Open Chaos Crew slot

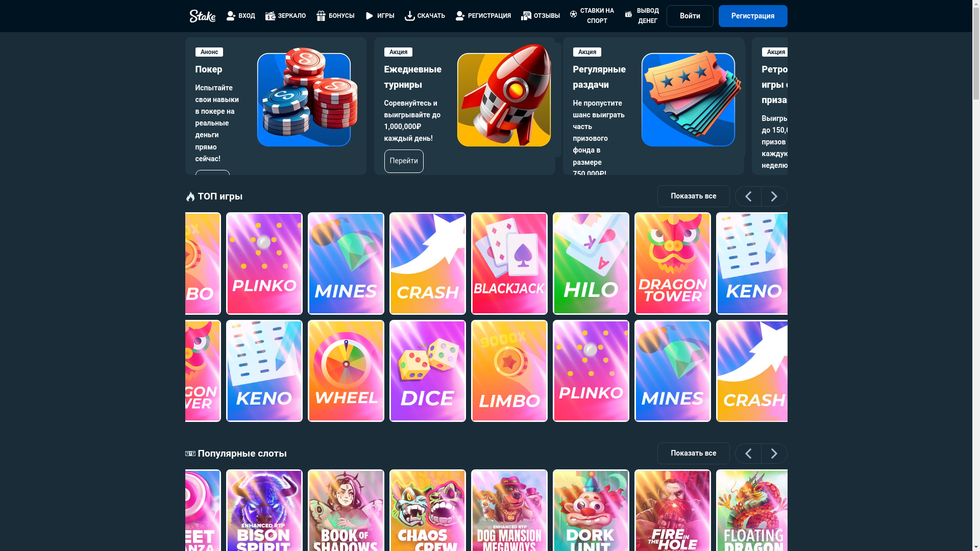427,510
